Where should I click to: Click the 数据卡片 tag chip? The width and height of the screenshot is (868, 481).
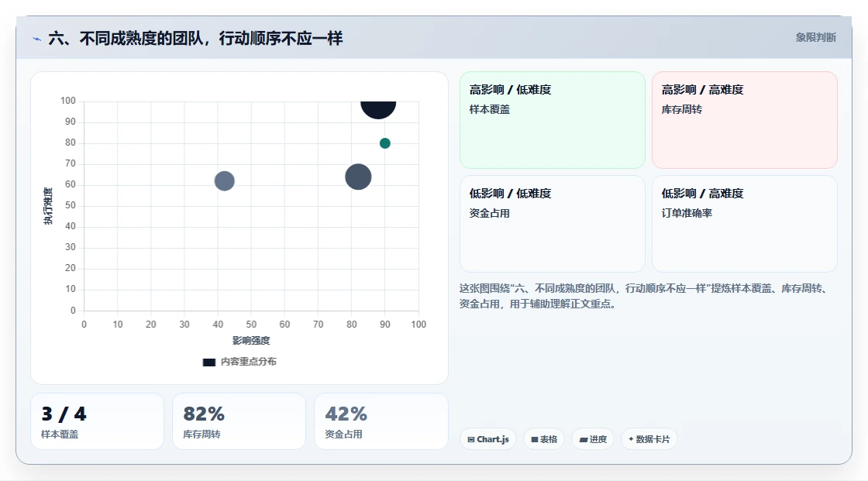coord(649,439)
